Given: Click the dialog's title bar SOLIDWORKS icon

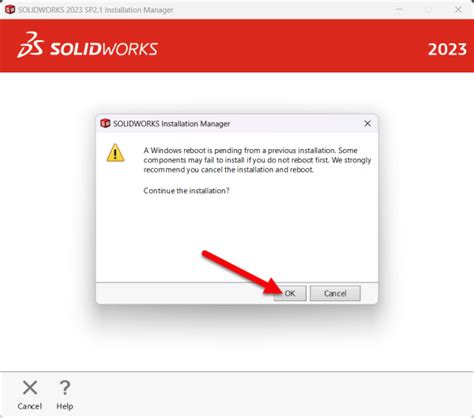Looking at the screenshot, I should 105,123.
